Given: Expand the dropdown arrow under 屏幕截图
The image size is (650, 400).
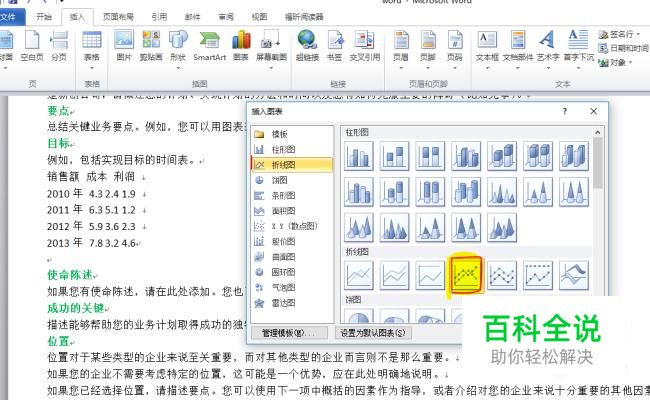Looking at the screenshot, I should (x=271, y=68).
